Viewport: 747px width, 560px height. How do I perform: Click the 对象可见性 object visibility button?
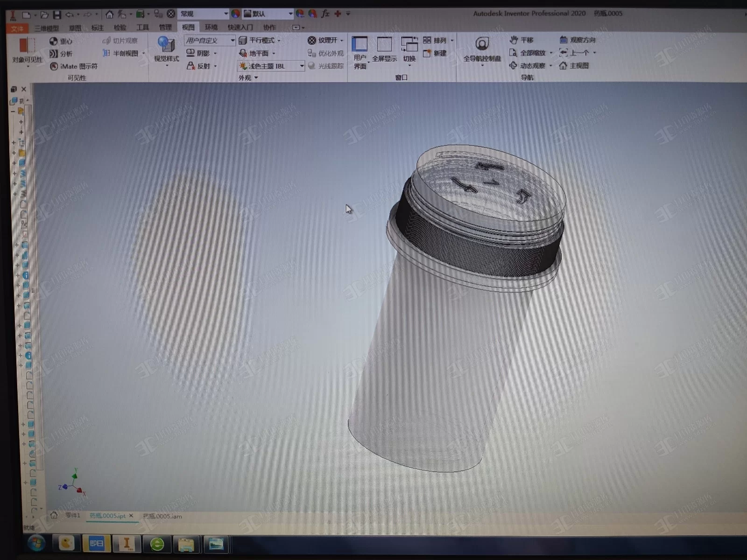[27, 51]
